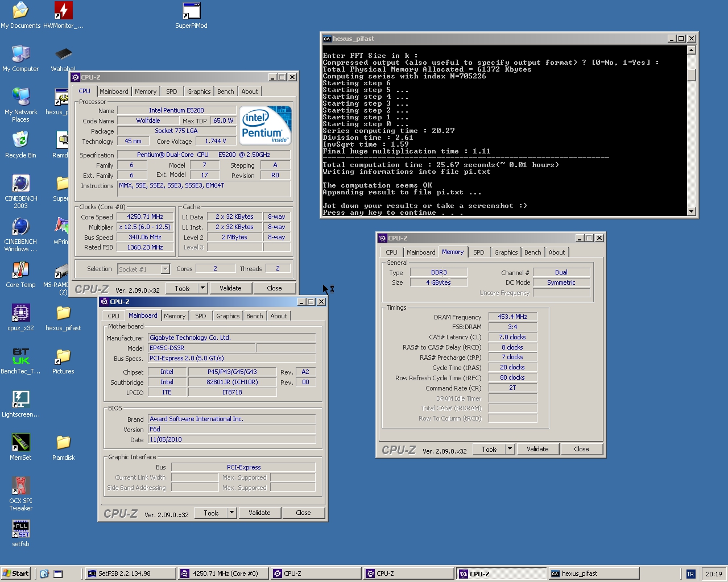Expand Tools dropdown arrow in CPU tab window
Screen dimensions: 728x582
[x=202, y=288]
